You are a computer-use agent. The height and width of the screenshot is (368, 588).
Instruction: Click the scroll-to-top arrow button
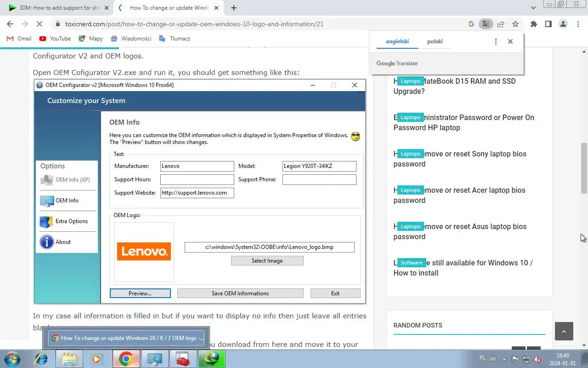[564, 331]
